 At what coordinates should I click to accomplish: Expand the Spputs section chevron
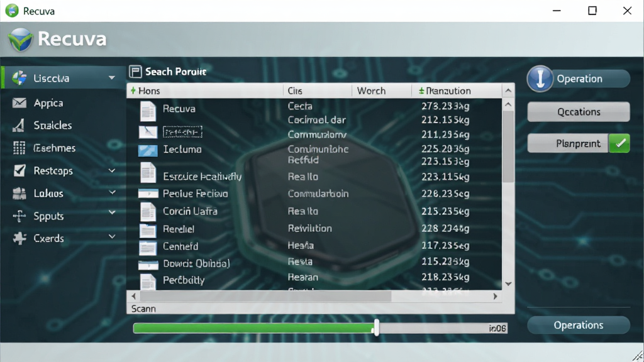click(x=112, y=212)
